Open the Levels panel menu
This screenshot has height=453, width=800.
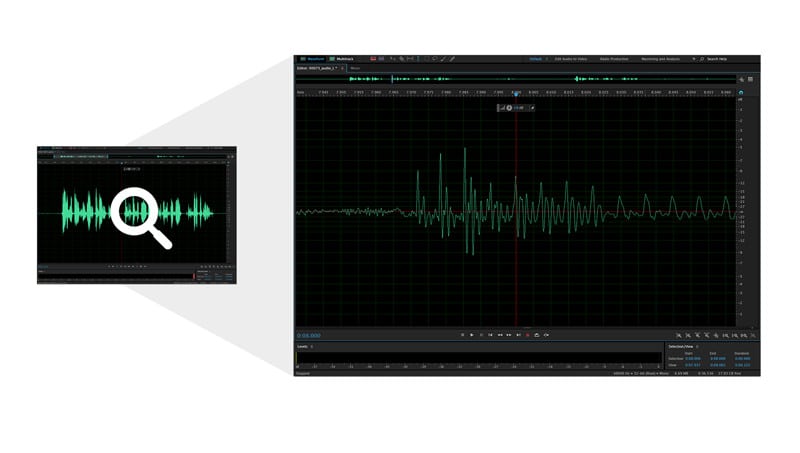click(x=312, y=347)
